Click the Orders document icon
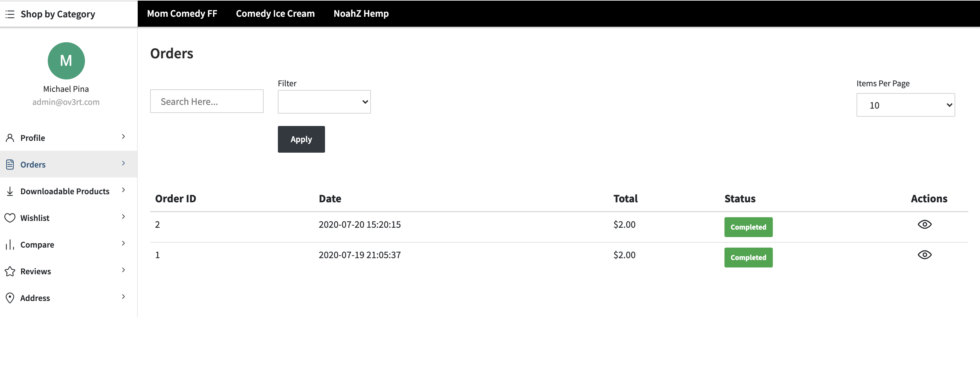 10,164
